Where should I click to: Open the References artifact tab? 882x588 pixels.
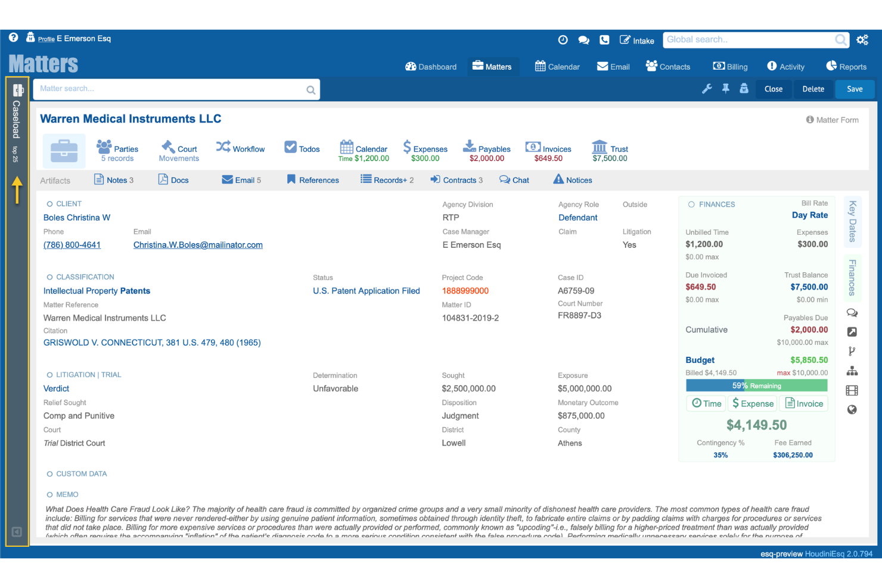pyautogui.click(x=313, y=180)
